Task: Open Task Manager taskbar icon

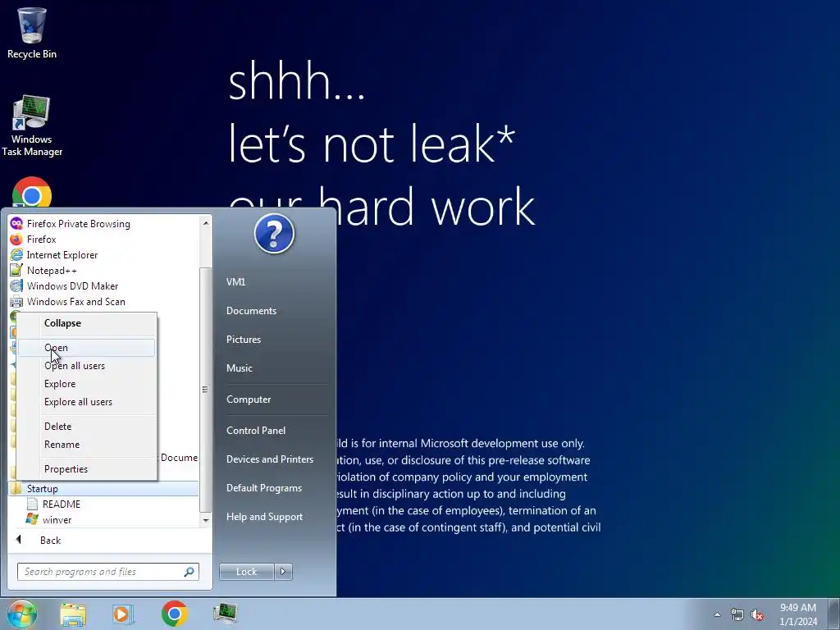Action: click(x=225, y=614)
